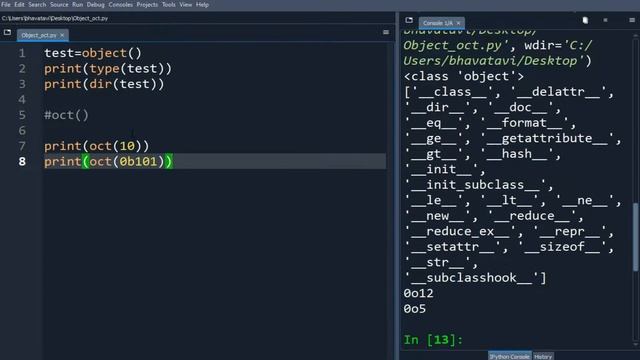
Task: Click the In [13]: console input prompt
Action: pos(433,340)
